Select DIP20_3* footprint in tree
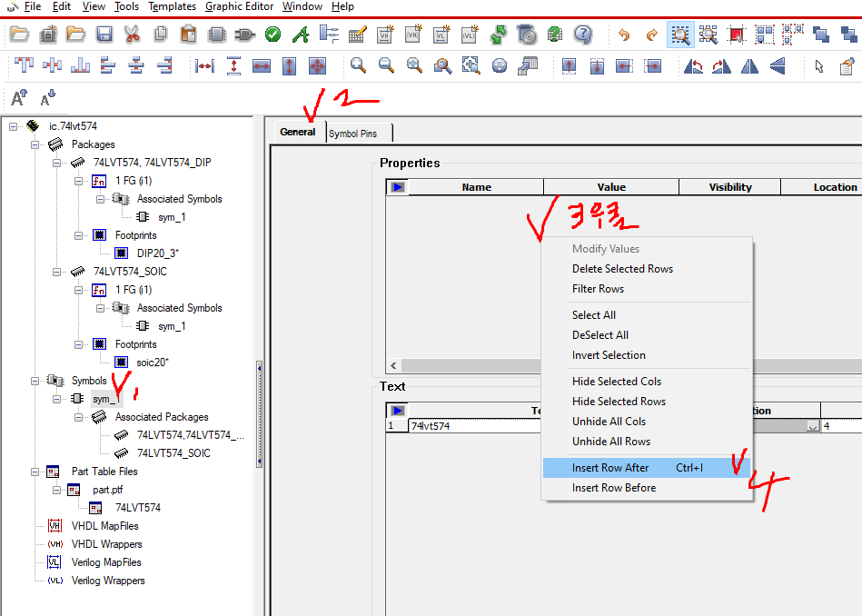This screenshot has width=862, height=616. (x=157, y=253)
